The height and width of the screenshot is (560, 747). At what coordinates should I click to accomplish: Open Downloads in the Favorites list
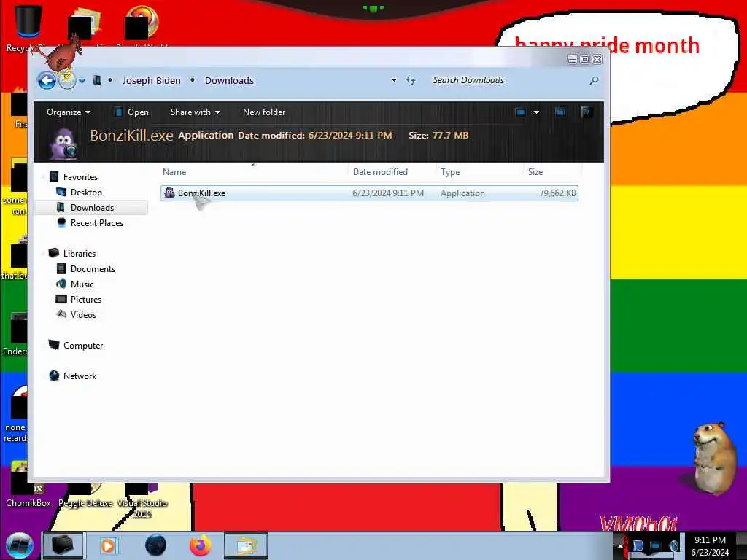(92, 208)
